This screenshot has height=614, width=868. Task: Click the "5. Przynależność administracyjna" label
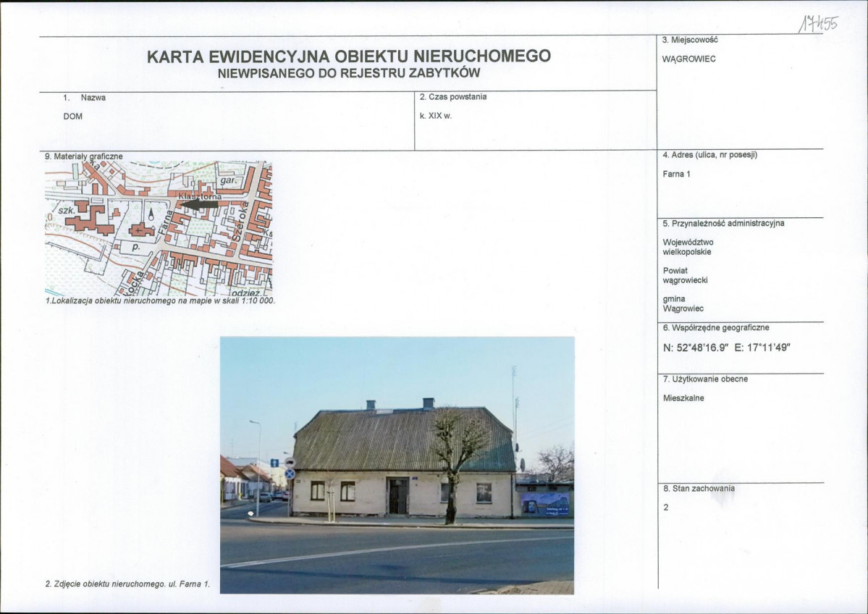(723, 224)
